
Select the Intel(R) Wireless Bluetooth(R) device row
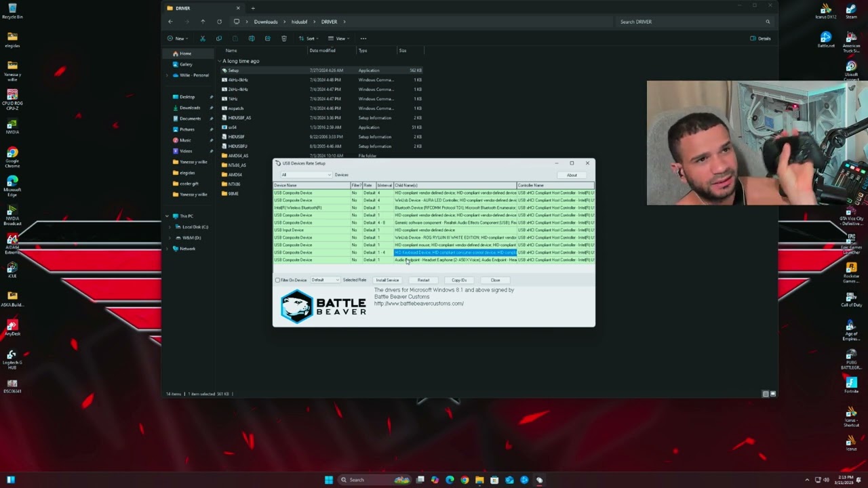[x=434, y=207]
